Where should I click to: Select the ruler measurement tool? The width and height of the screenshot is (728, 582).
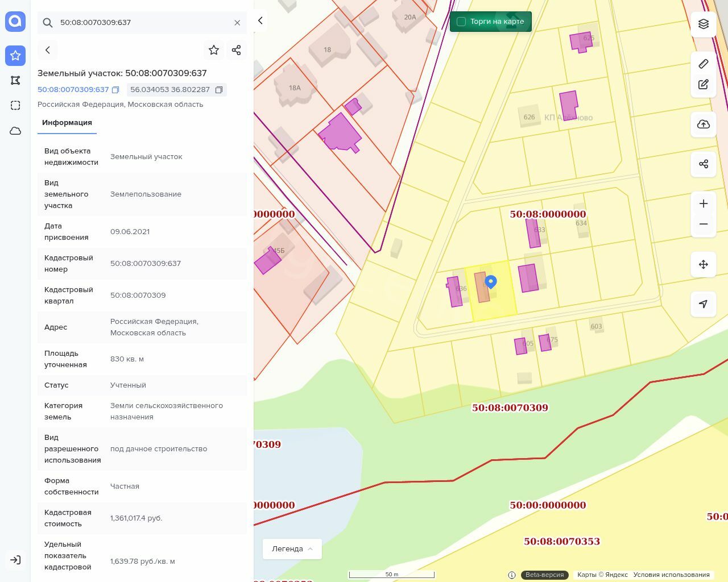pos(704,64)
